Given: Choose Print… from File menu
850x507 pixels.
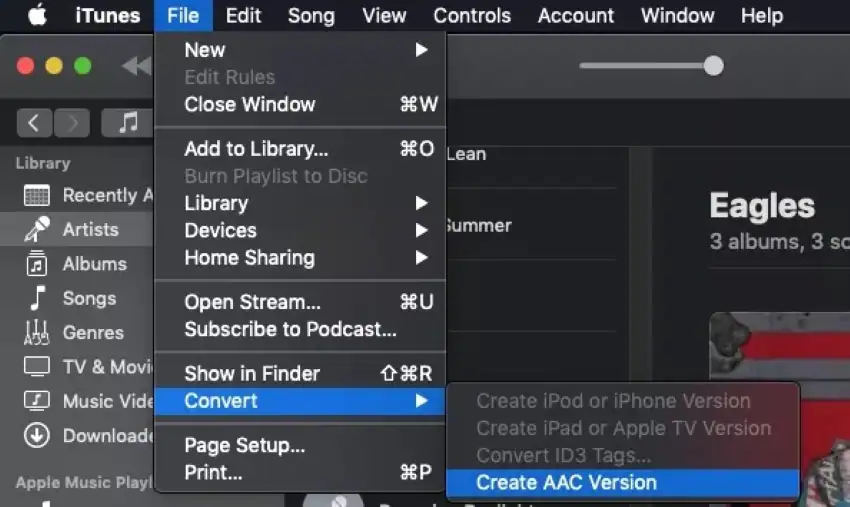Looking at the screenshot, I should (300, 472).
